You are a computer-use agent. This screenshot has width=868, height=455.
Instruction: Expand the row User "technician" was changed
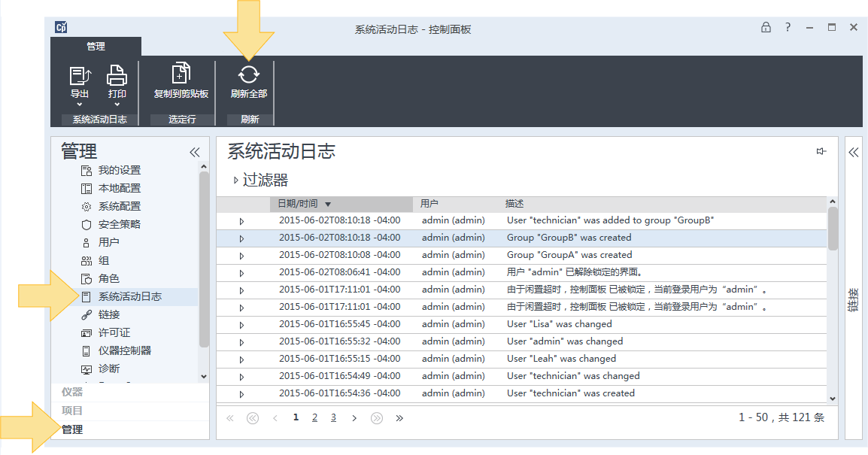(241, 376)
